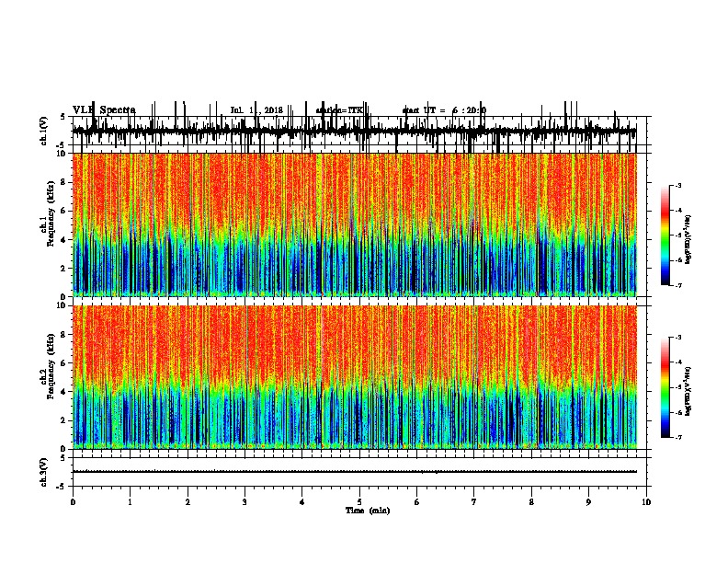Click the time axis tick label '6'
Viewport: 728px width, 563px height.
(x=417, y=502)
